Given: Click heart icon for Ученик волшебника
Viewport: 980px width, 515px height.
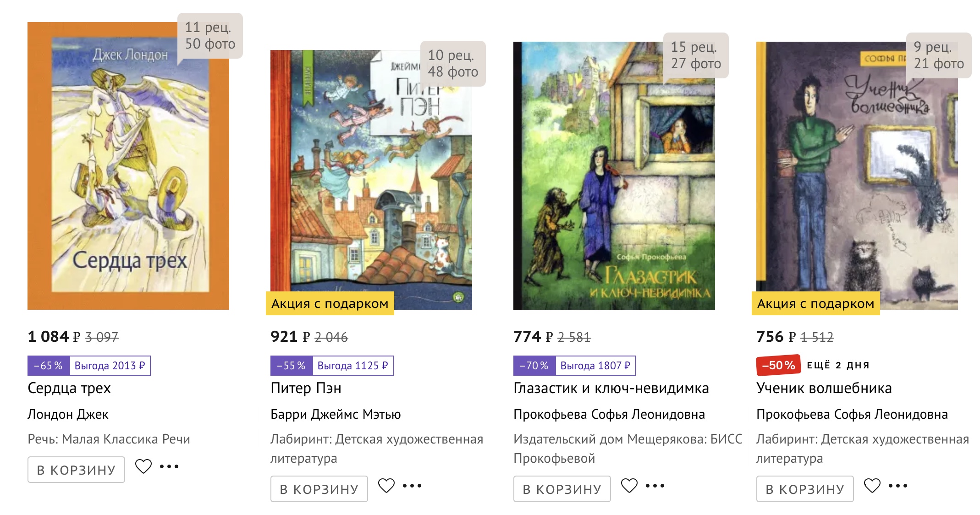Looking at the screenshot, I should click(872, 486).
